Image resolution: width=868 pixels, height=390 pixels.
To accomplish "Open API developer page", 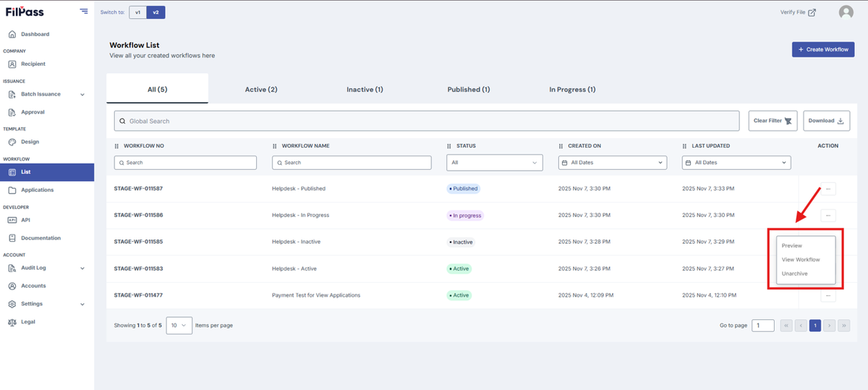I will pyautogui.click(x=25, y=220).
